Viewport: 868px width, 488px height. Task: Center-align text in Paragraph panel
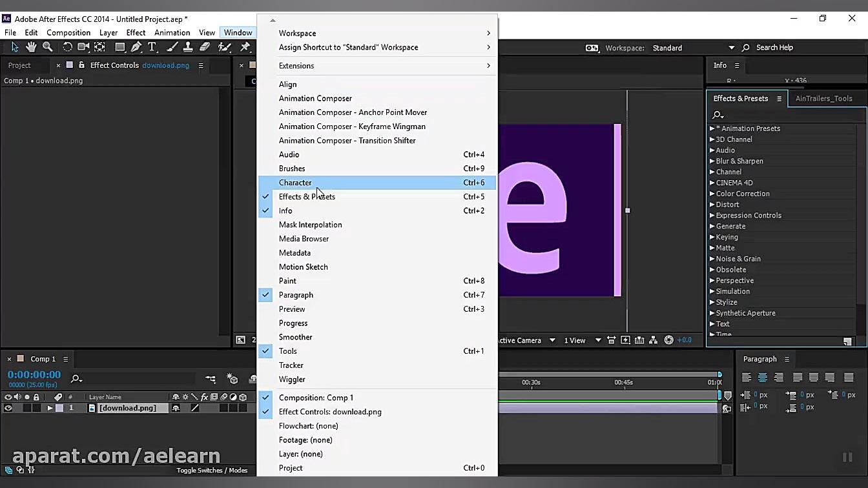(x=763, y=378)
